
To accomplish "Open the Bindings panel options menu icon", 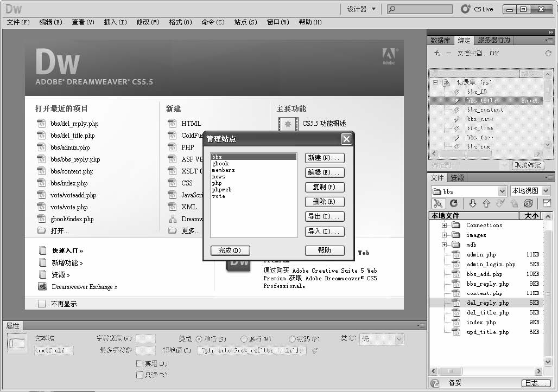I will click(x=548, y=41).
